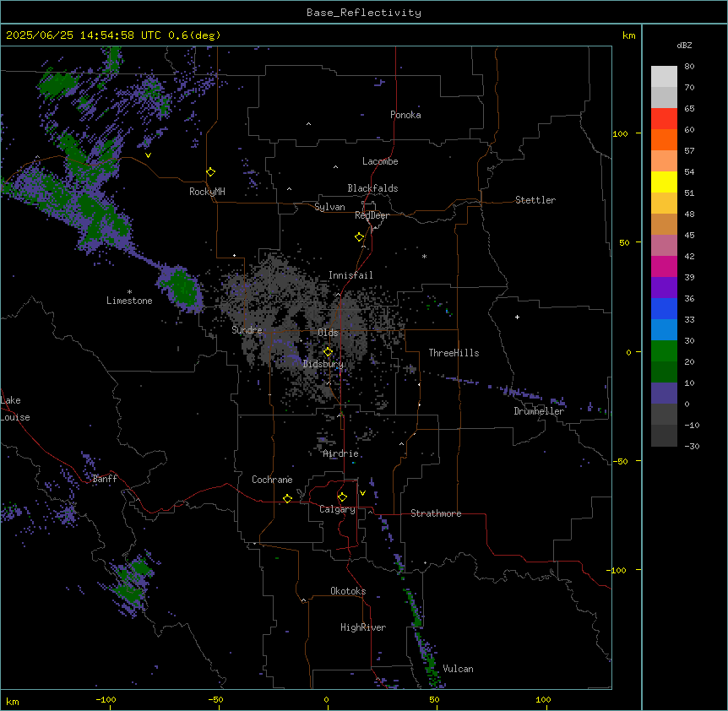Click the yellow V marker northeast of Calgary
This screenshot has width=728, height=711.
(x=362, y=493)
